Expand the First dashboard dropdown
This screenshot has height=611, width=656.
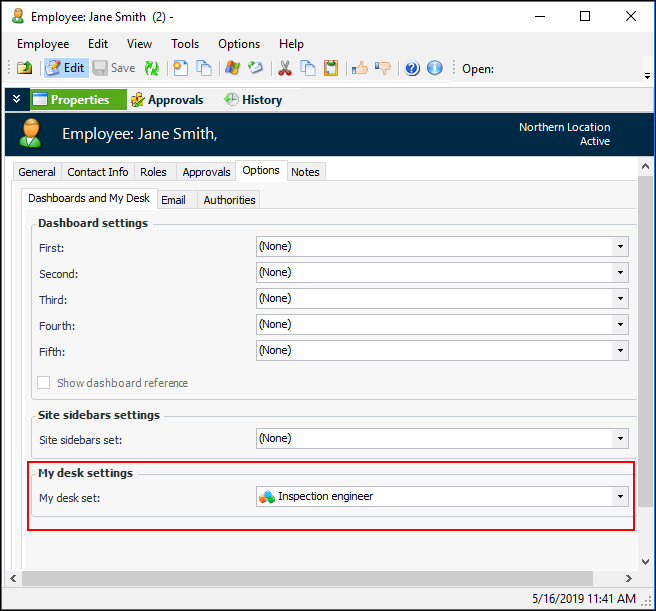pyautogui.click(x=620, y=246)
